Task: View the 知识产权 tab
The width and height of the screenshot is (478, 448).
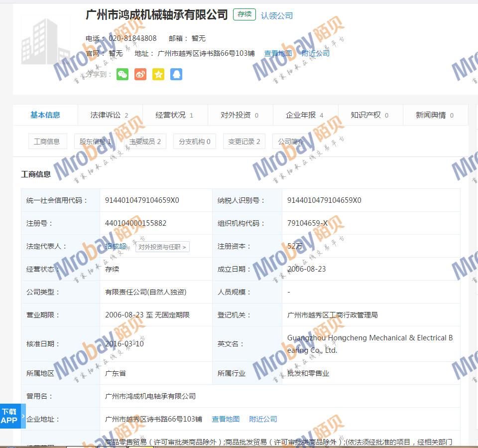Action: [369, 115]
